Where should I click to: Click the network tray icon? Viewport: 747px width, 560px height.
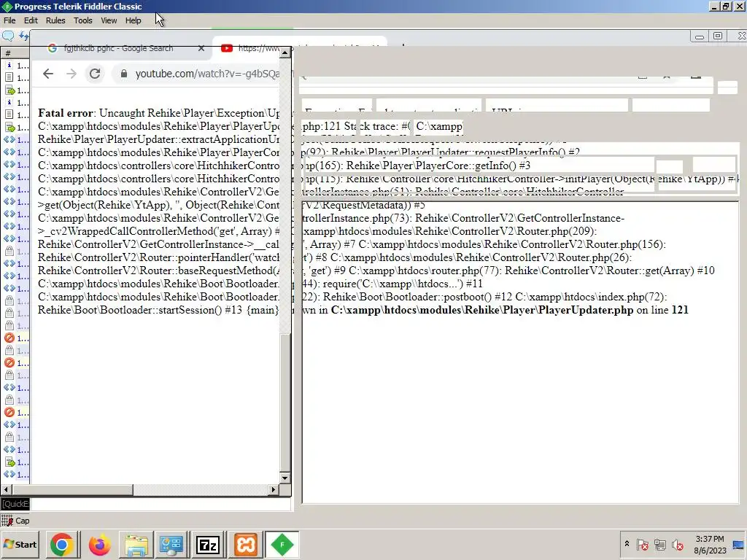point(660,544)
